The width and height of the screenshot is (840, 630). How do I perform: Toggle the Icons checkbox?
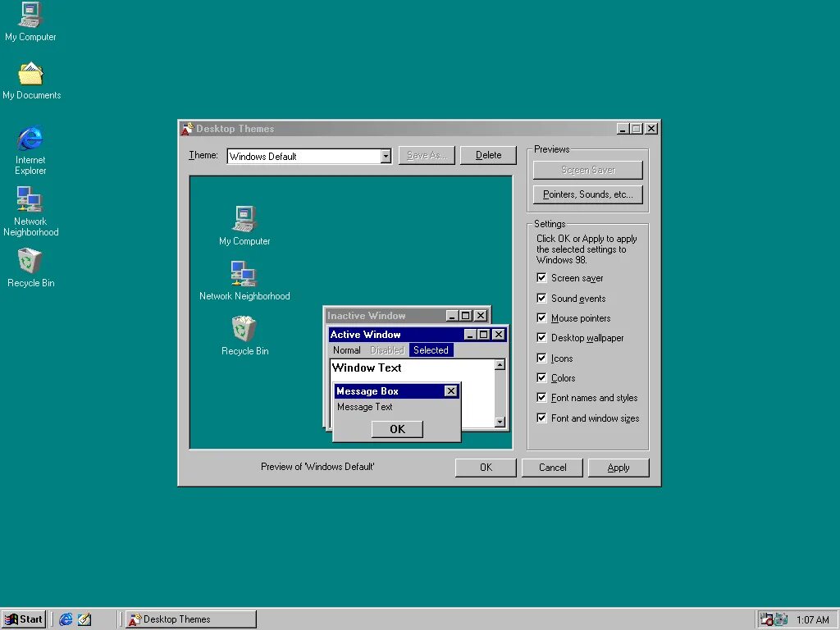click(541, 358)
